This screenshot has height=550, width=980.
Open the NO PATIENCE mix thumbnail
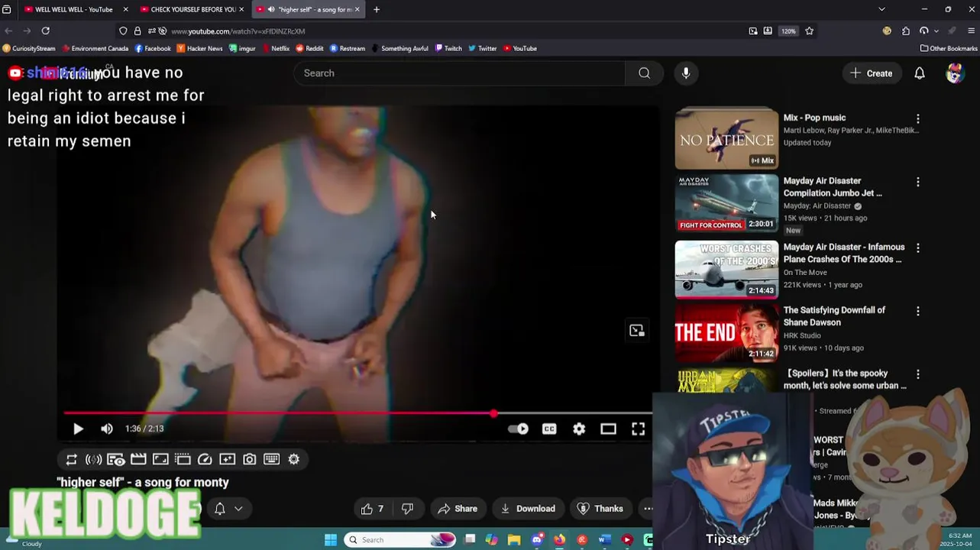[726, 139]
